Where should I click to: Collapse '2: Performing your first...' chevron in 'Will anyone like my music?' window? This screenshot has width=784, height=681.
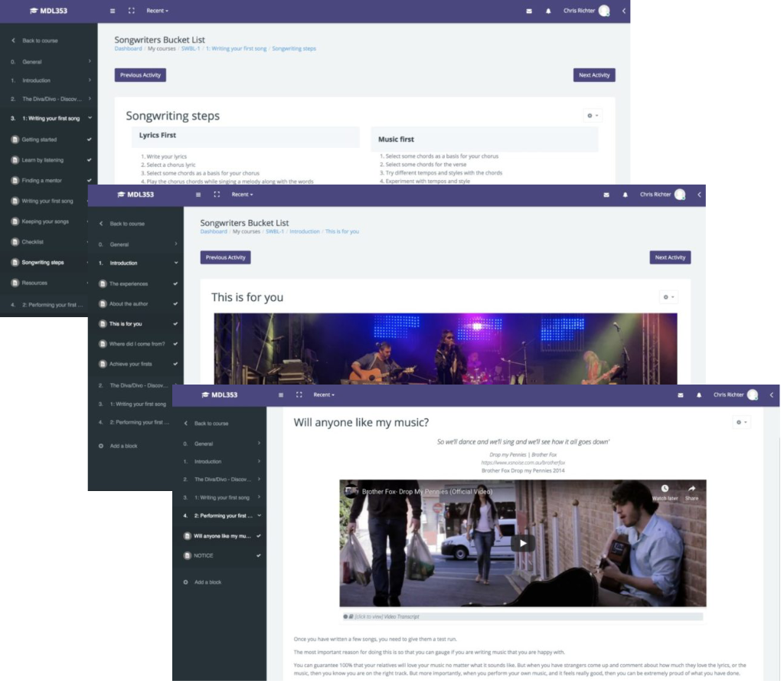point(259,516)
